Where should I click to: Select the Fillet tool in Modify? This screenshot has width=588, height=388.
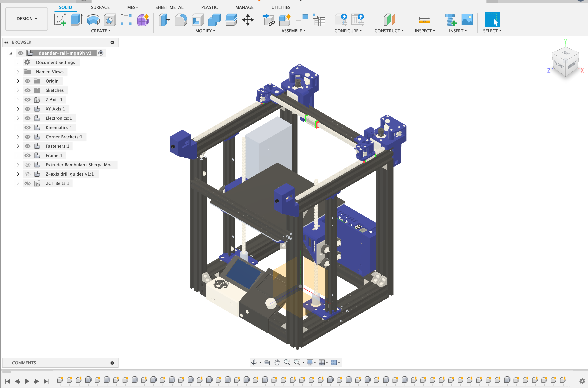(x=181, y=20)
